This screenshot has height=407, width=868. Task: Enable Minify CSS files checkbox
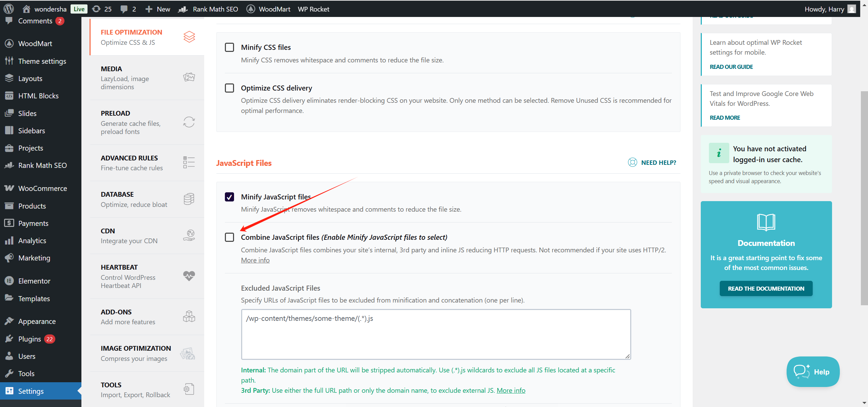tap(230, 47)
